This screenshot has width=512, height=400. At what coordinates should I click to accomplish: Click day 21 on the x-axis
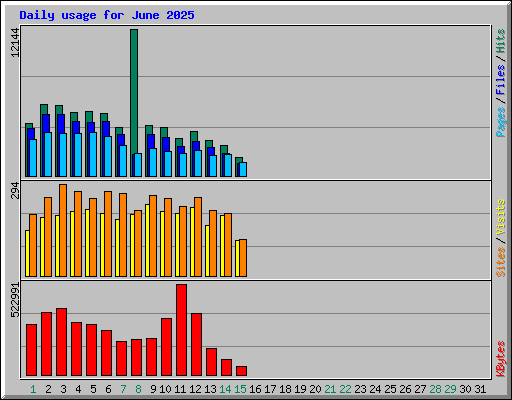click(x=330, y=389)
